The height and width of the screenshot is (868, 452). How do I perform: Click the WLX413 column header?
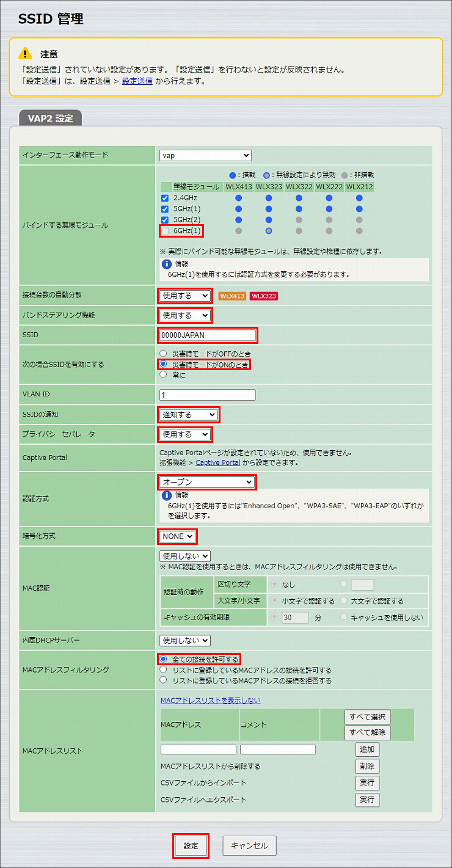click(x=238, y=187)
